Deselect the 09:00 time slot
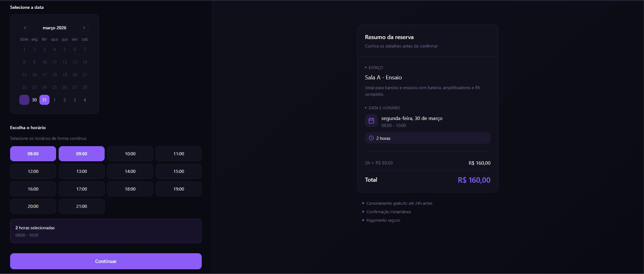The height and width of the screenshot is (274, 644). pyautogui.click(x=82, y=154)
